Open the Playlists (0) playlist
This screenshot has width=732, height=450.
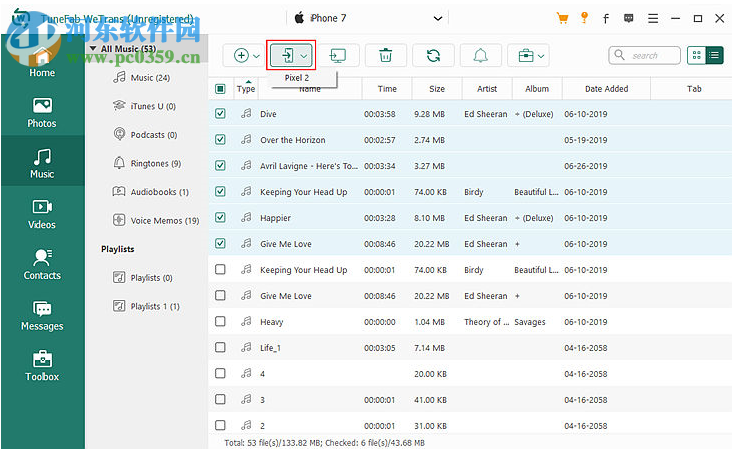143,278
